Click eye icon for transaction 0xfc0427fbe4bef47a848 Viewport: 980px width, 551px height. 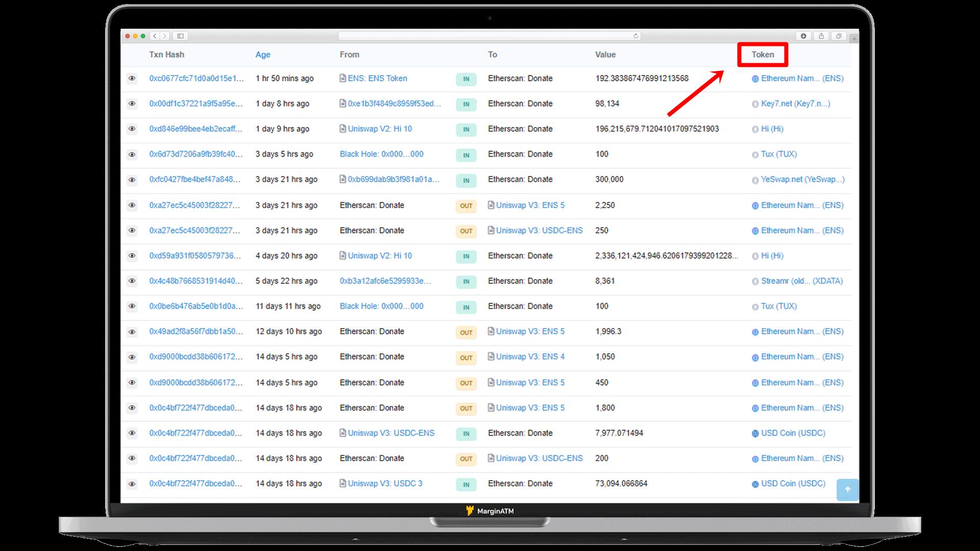coord(132,180)
